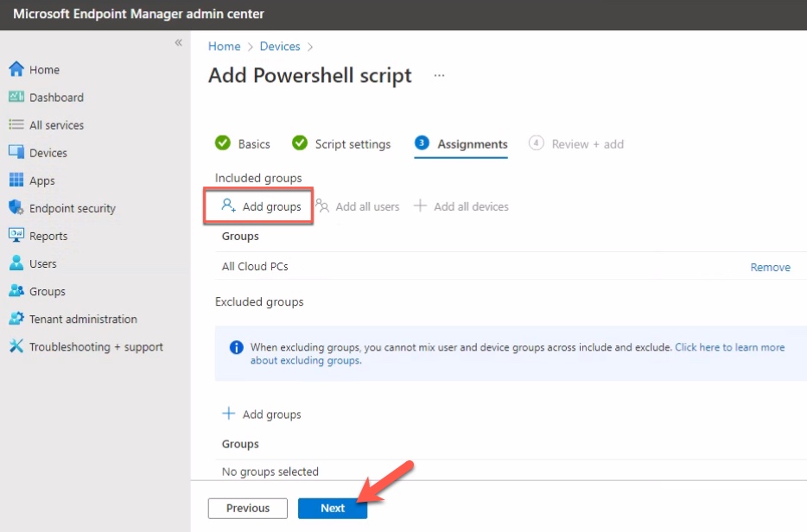Click the Microsoft Endpoint Manager admin center title
Viewport: 807px width, 532px height.
tap(138, 14)
